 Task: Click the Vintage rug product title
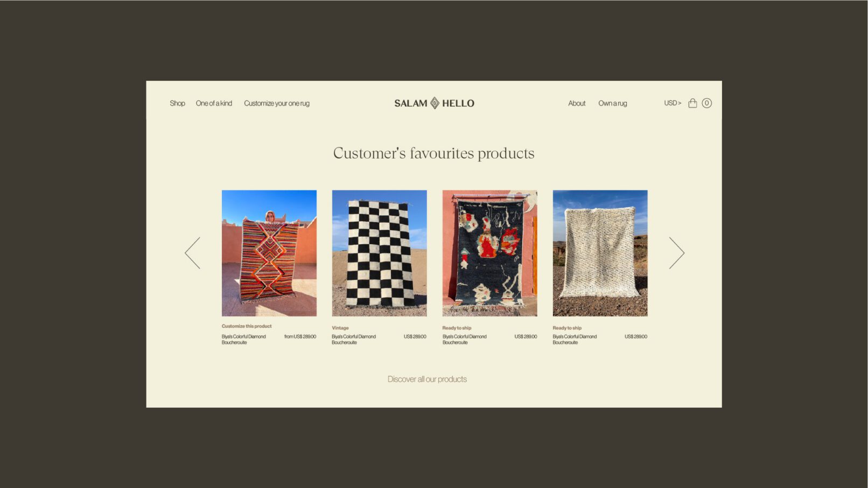pyautogui.click(x=354, y=340)
